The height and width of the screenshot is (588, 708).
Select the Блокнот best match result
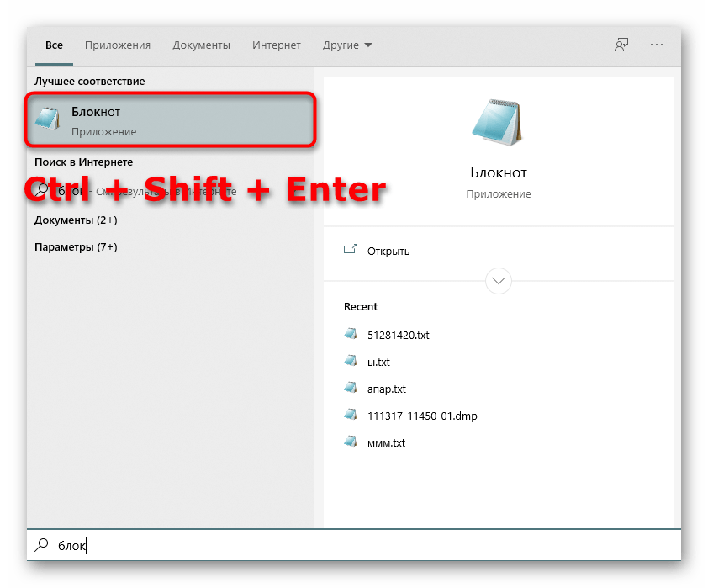pos(170,119)
